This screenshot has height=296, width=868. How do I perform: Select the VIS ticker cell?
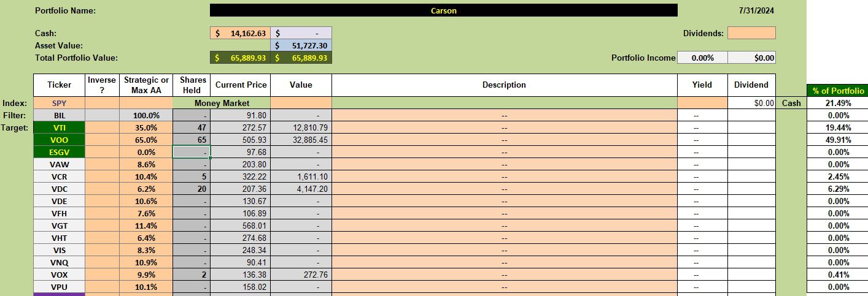[60, 250]
